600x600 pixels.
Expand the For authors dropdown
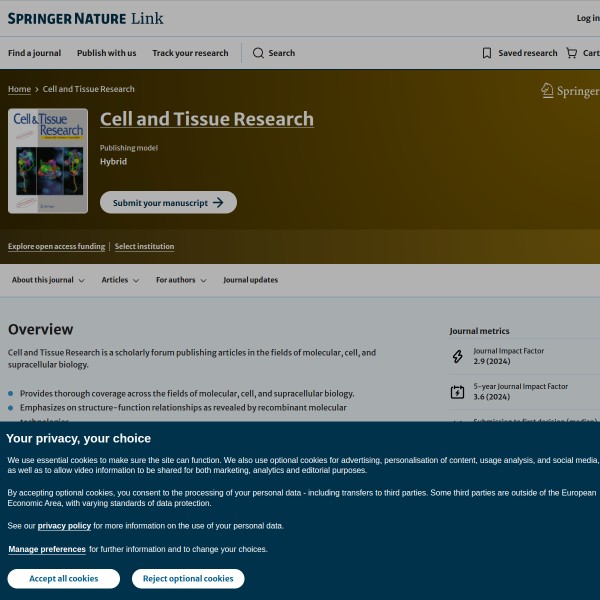(181, 280)
